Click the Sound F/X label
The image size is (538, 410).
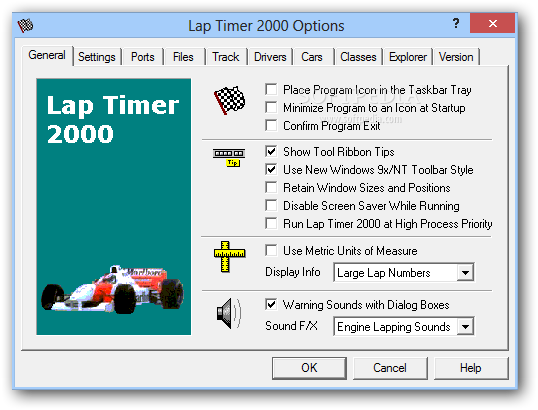(291, 326)
